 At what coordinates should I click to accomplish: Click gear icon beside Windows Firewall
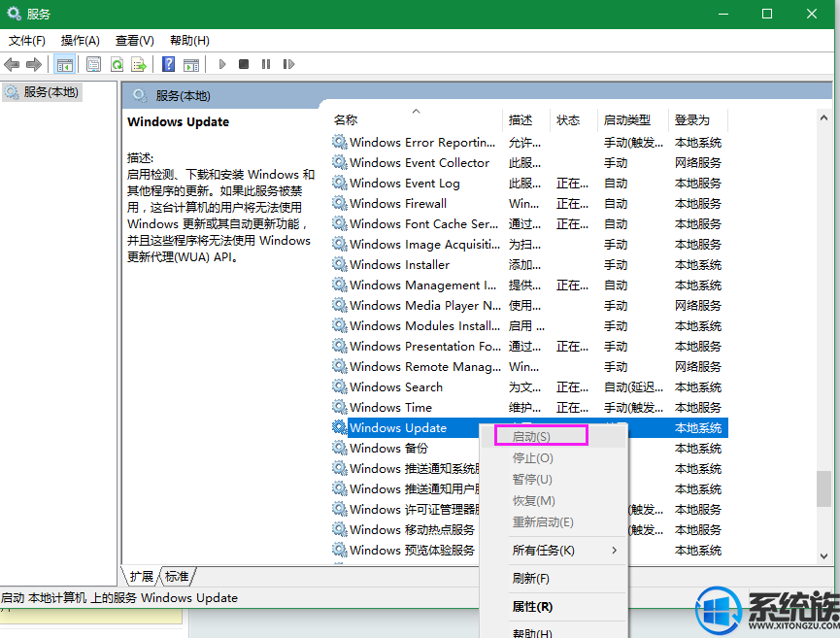click(339, 203)
